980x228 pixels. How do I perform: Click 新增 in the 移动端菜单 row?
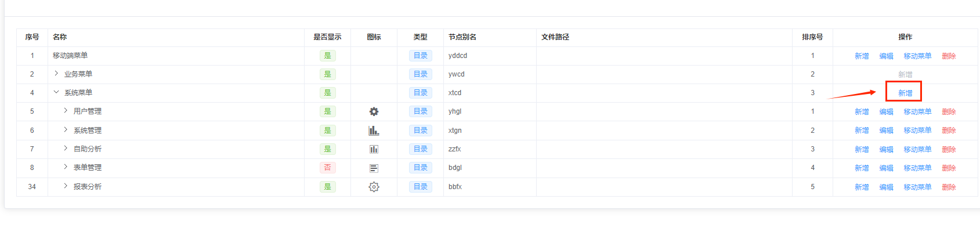pos(862,56)
